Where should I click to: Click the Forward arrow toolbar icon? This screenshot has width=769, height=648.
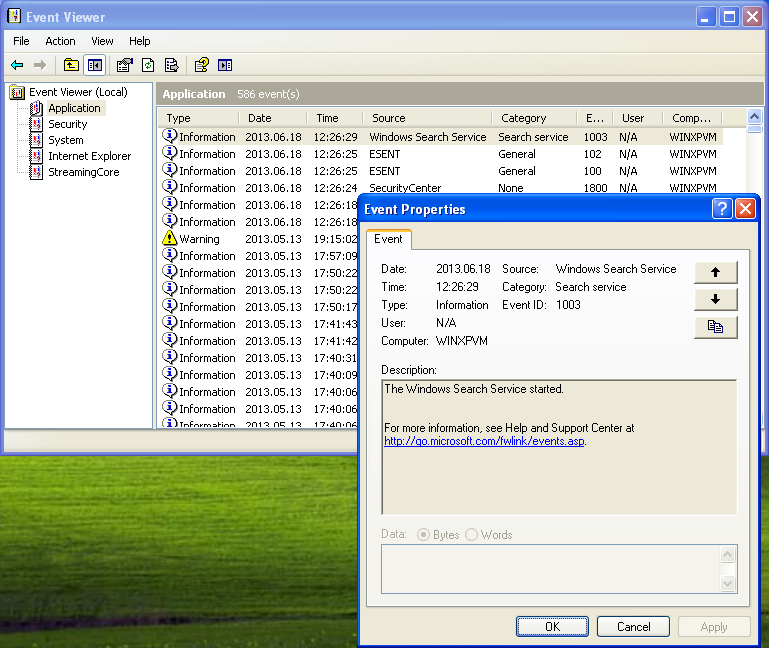point(40,65)
